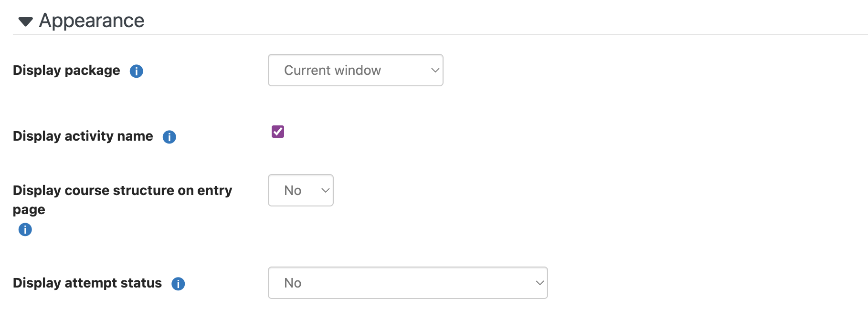The width and height of the screenshot is (868, 329).
Task: Select the Current window text in dropdown
Action: pyautogui.click(x=332, y=70)
